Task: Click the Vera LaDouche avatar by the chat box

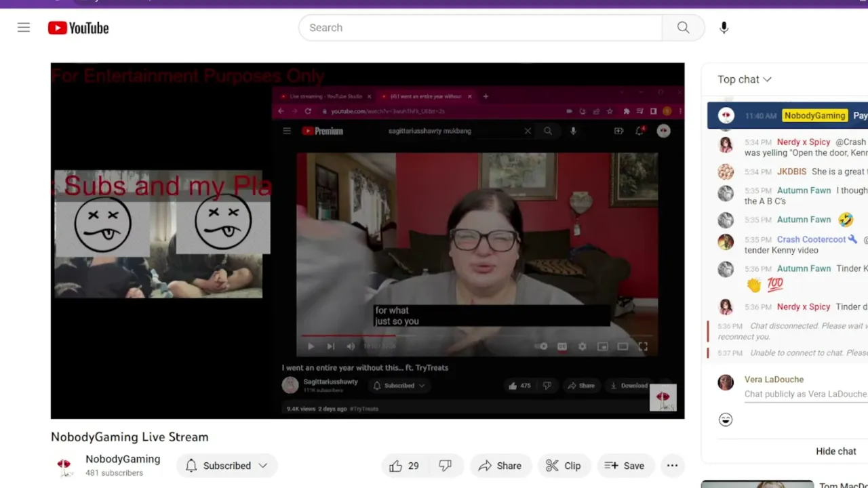Action: (726, 382)
